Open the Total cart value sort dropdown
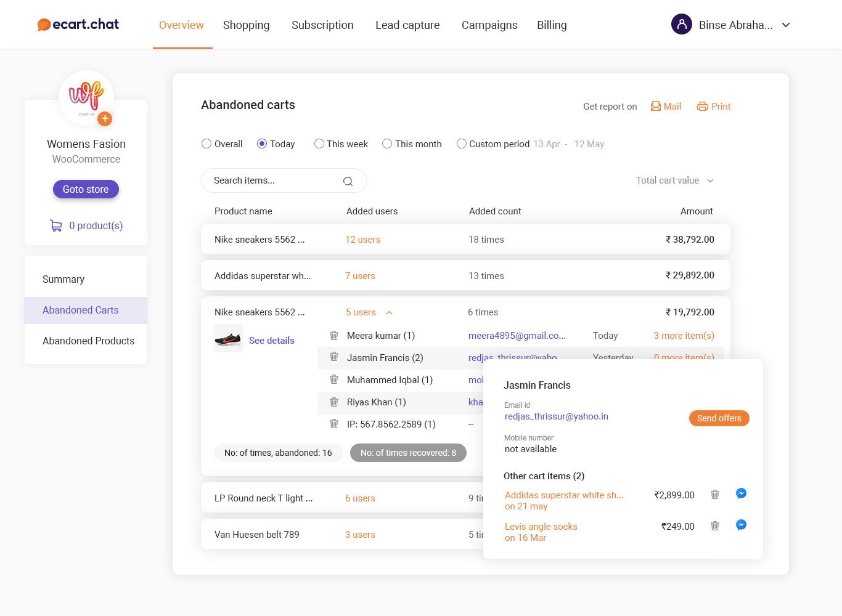Screen dimensions: 842x616 (x=675, y=180)
